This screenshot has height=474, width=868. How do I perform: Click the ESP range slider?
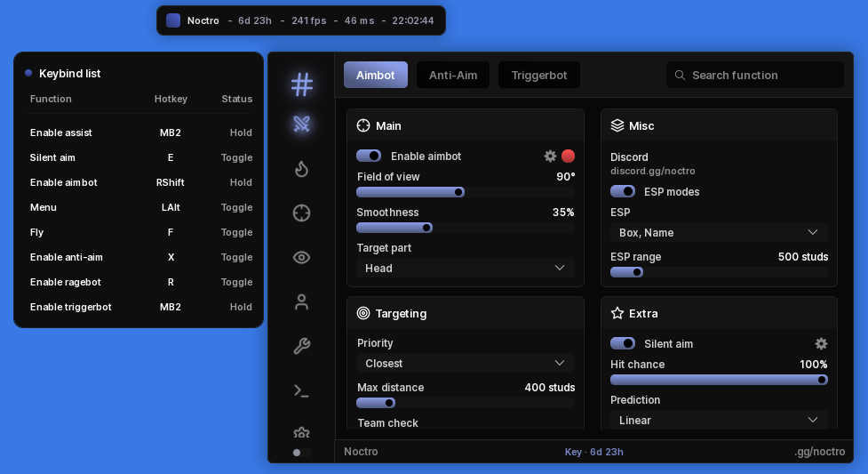(x=719, y=272)
